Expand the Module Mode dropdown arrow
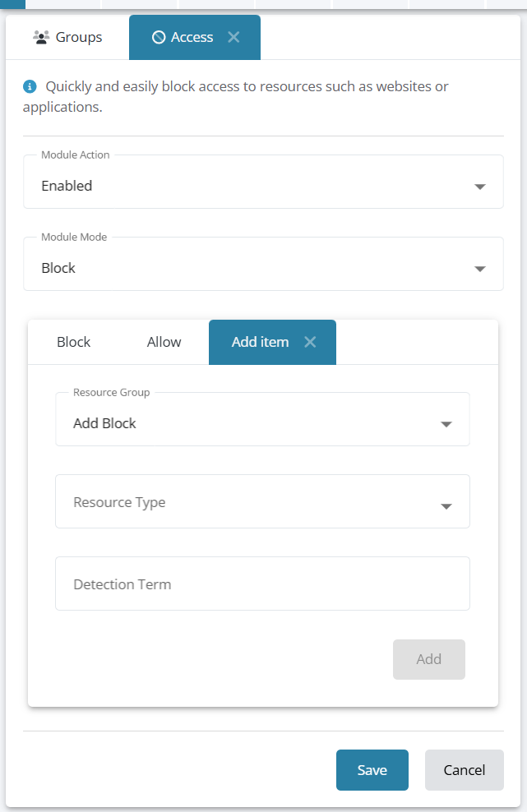The width and height of the screenshot is (527, 812). (x=480, y=269)
